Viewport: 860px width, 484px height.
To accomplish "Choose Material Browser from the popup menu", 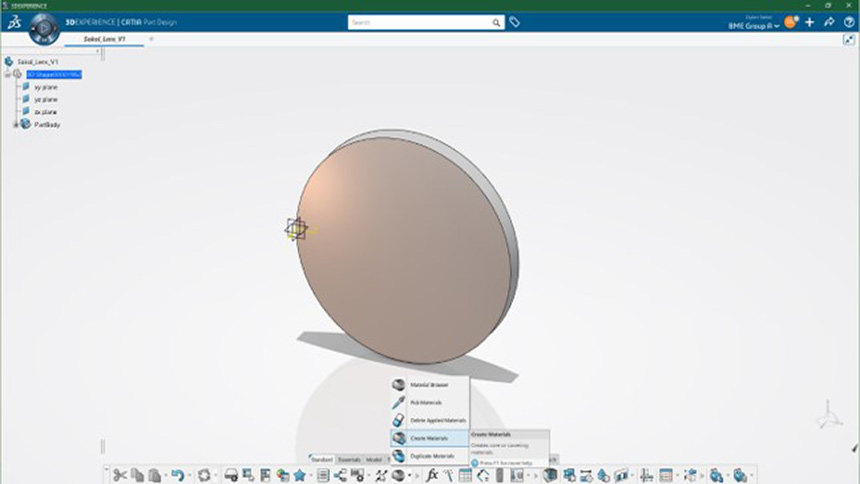I will [429, 385].
